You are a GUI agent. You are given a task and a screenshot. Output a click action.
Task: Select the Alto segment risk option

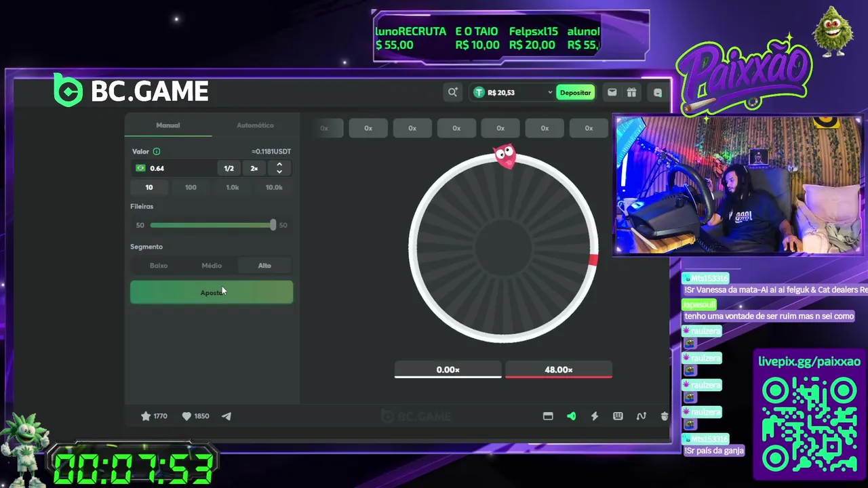coord(264,266)
